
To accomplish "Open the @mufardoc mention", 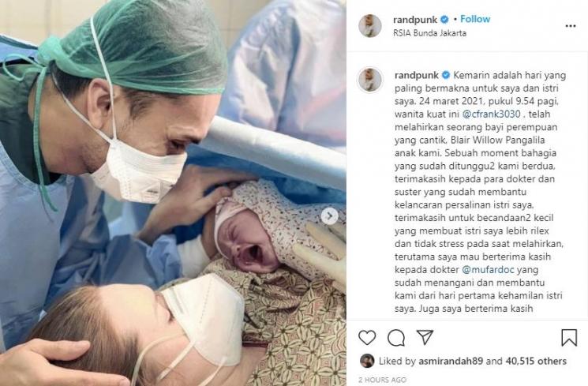I will (488, 270).
